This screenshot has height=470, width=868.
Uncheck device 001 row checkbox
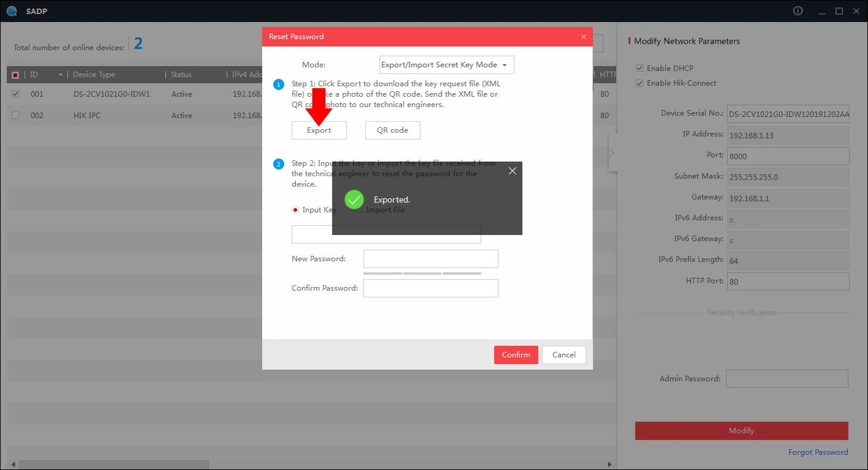coord(15,94)
